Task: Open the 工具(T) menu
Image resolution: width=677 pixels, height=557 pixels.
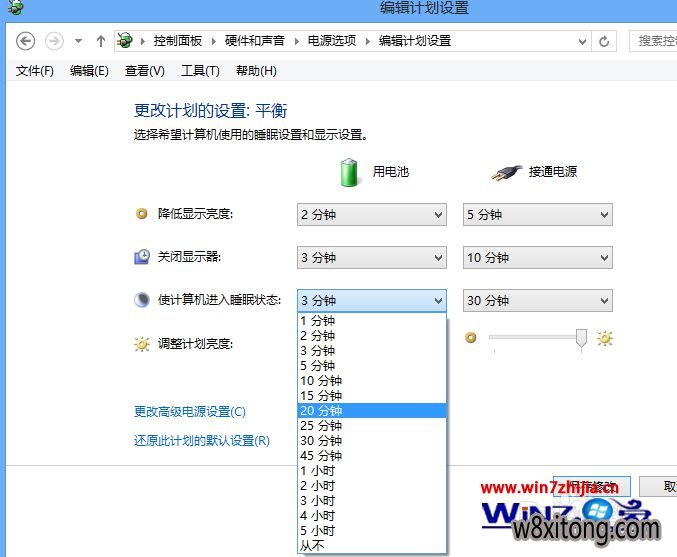Action: pos(199,71)
